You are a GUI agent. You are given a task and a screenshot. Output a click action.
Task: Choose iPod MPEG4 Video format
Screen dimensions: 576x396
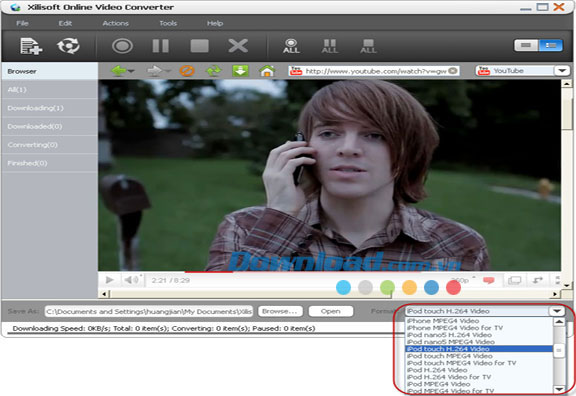[x=439, y=384]
